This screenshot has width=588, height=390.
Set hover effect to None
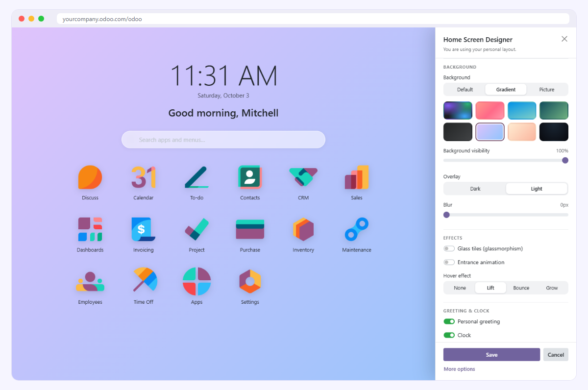pos(460,288)
